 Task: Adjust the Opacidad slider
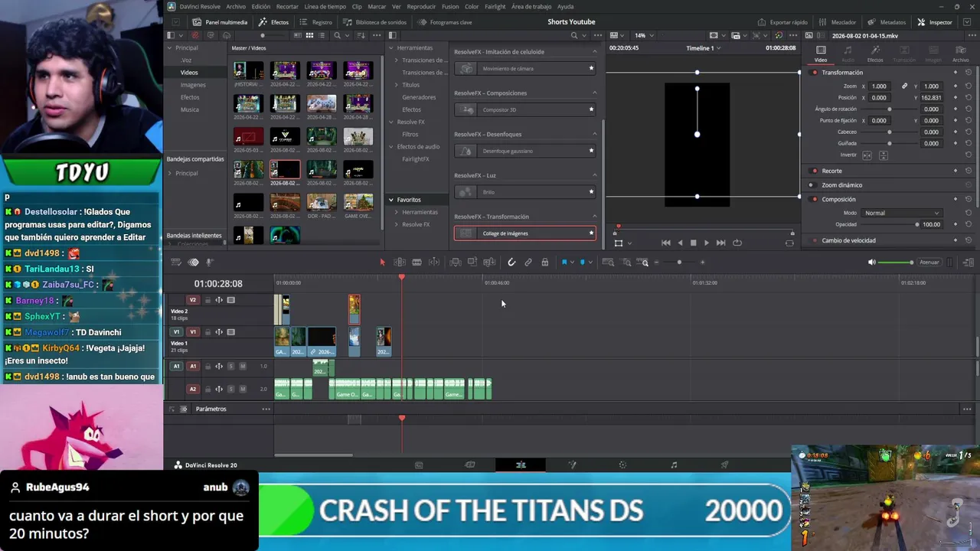point(889,225)
